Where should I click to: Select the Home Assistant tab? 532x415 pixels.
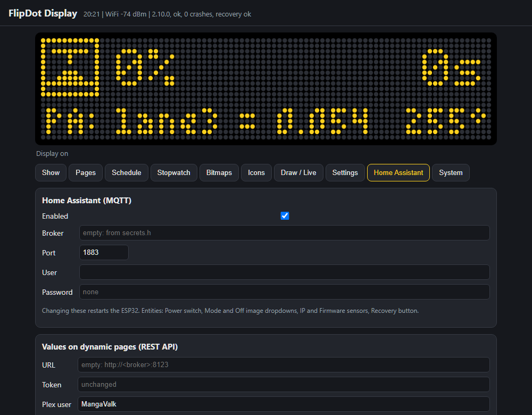(398, 173)
